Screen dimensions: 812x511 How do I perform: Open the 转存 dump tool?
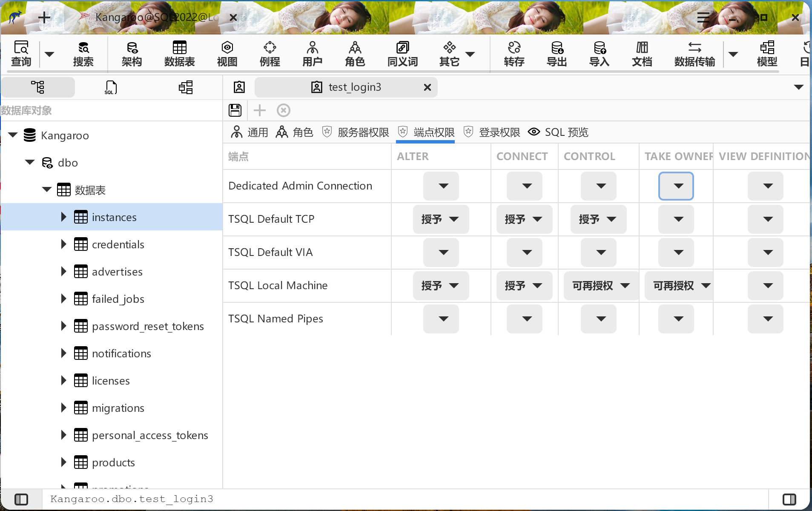(514, 54)
